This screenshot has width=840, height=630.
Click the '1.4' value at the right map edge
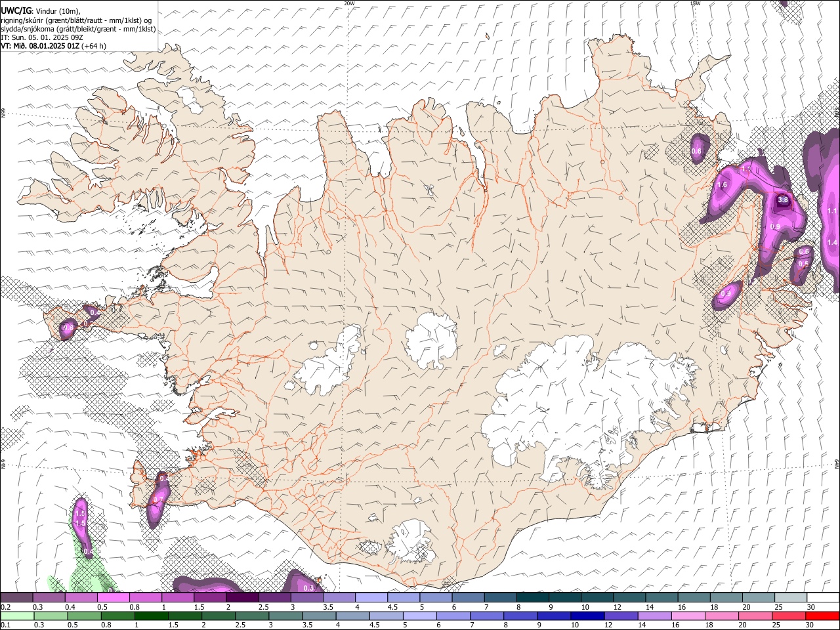point(832,243)
